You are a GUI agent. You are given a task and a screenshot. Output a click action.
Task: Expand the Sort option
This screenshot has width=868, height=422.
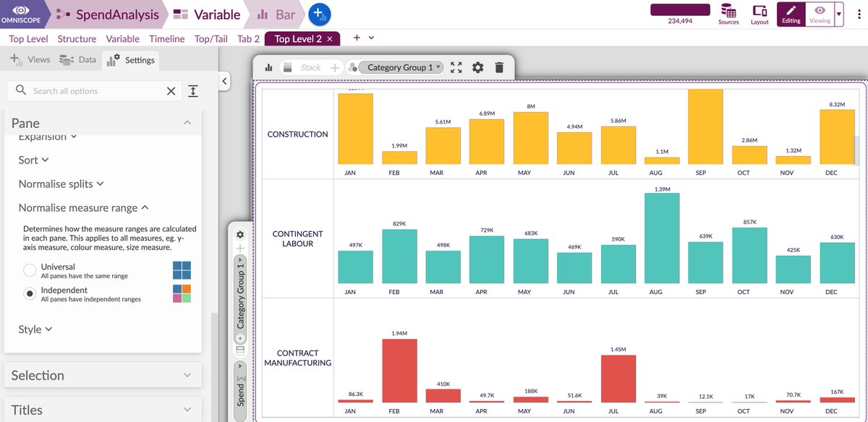tap(33, 160)
